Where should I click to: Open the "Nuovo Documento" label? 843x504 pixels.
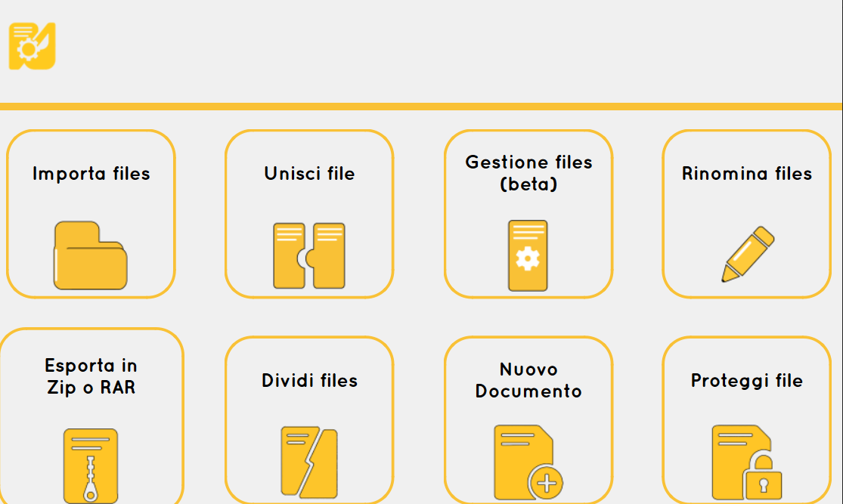point(528,380)
